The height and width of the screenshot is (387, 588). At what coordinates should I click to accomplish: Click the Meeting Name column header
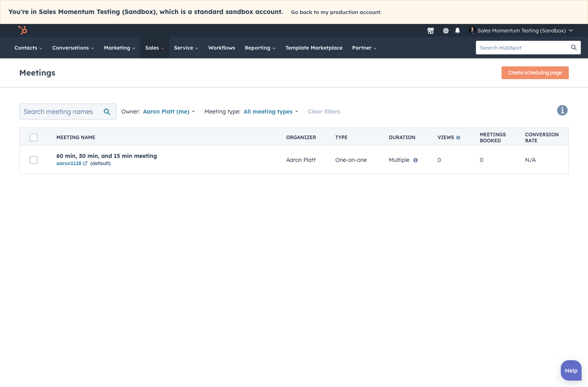(76, 138)
